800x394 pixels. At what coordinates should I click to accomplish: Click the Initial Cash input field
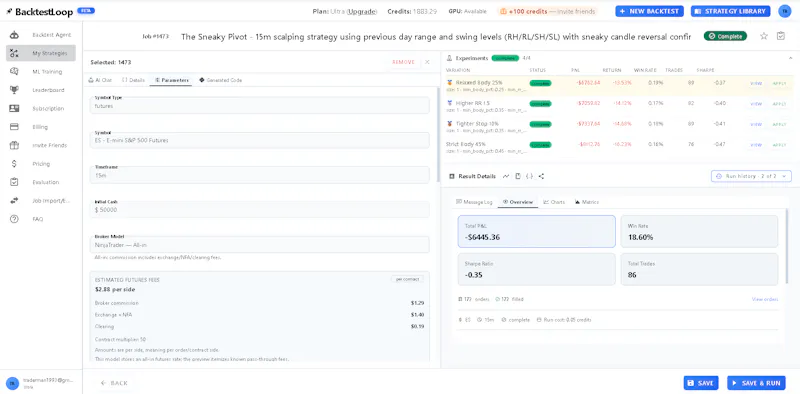click(260, 210)
